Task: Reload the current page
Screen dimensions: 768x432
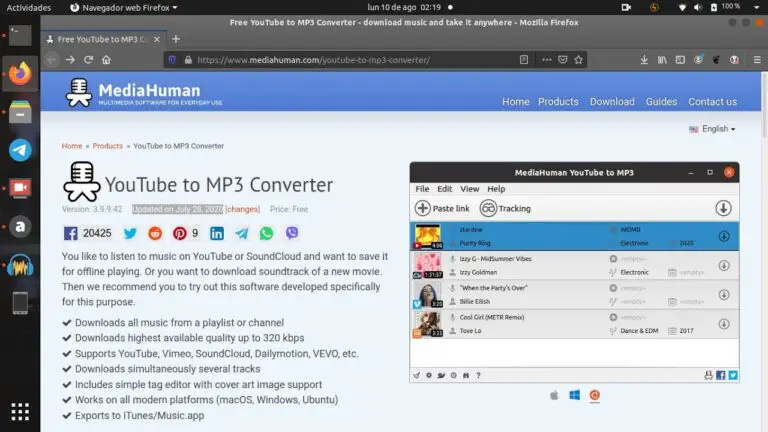Action: pos(88,60)
